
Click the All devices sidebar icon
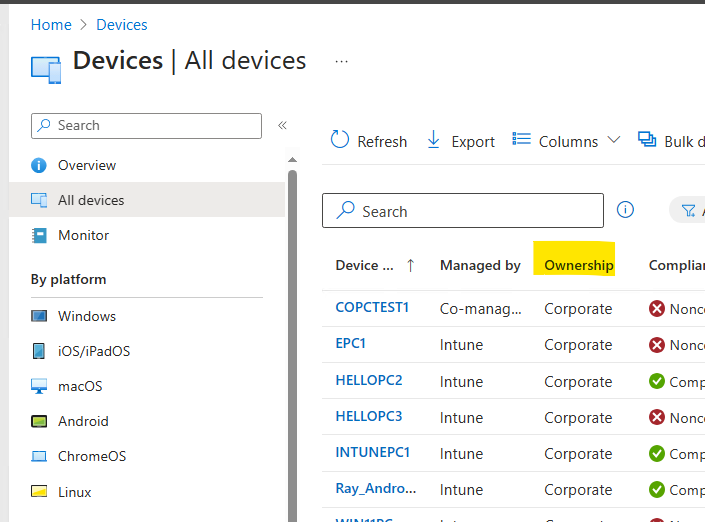click(x=39, y=200)
